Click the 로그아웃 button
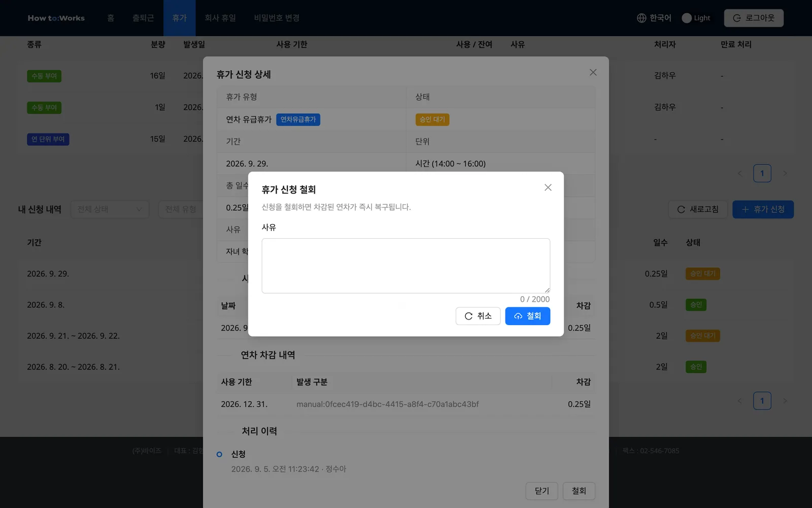812x508 pixels. (754, 18)
